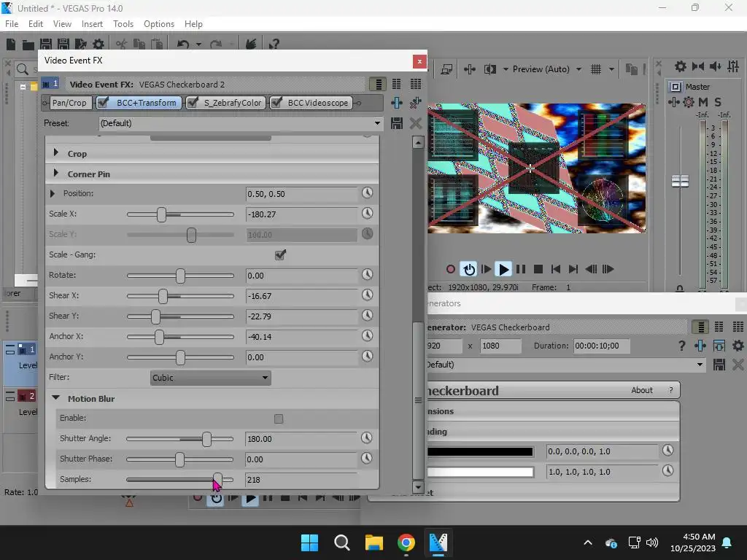
Task: Click the Scale X value field
Action: coord(301,214)
